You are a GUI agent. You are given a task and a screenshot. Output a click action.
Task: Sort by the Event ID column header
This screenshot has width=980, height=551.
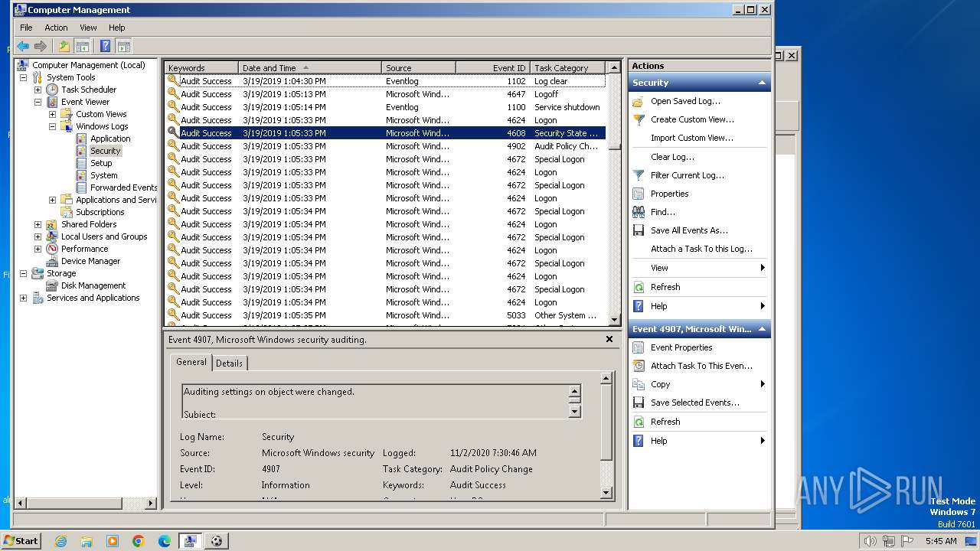pyautogui.click(x=492, y=67)
